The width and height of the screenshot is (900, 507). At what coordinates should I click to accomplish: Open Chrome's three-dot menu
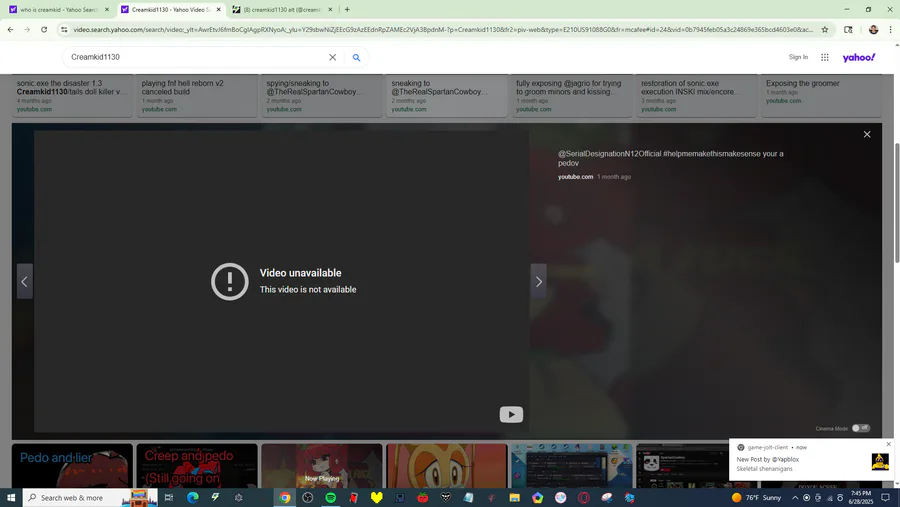click(890, 29)
